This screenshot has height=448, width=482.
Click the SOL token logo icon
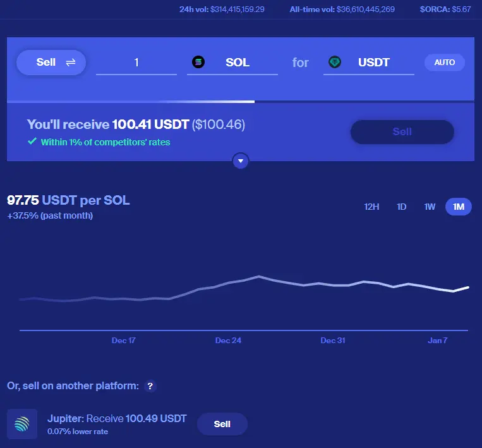(x=198, y=62)
